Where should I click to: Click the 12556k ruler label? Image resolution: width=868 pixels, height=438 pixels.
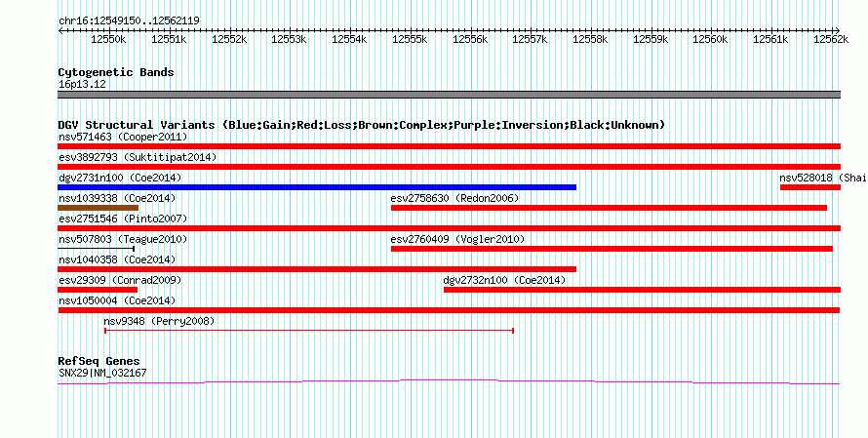pos(470,39)
